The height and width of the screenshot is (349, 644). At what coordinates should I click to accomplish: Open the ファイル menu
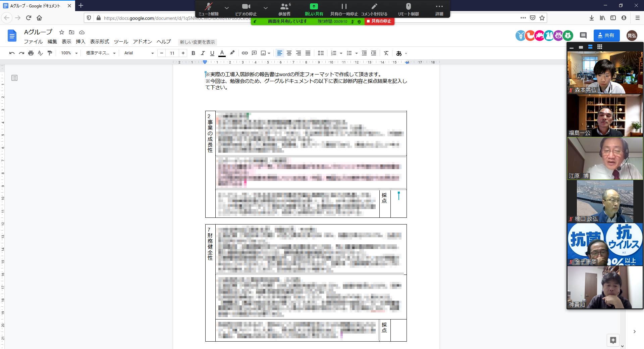33,42
